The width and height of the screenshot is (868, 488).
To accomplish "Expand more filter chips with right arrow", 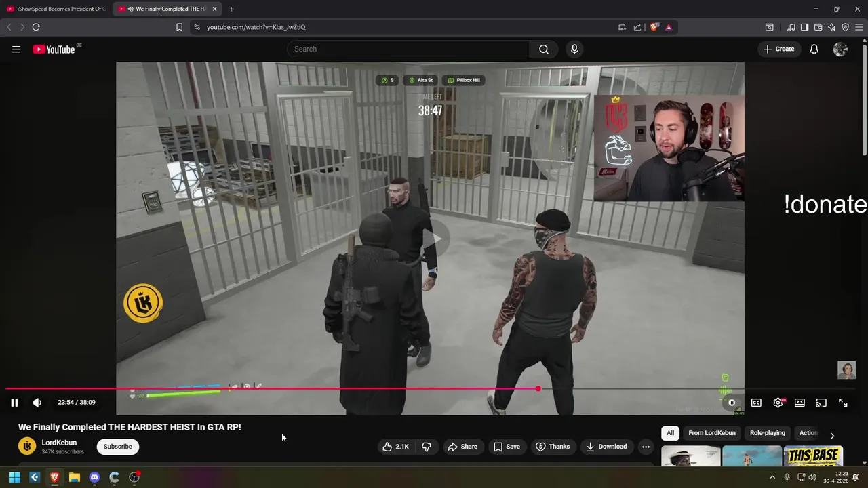I will 832,435.
